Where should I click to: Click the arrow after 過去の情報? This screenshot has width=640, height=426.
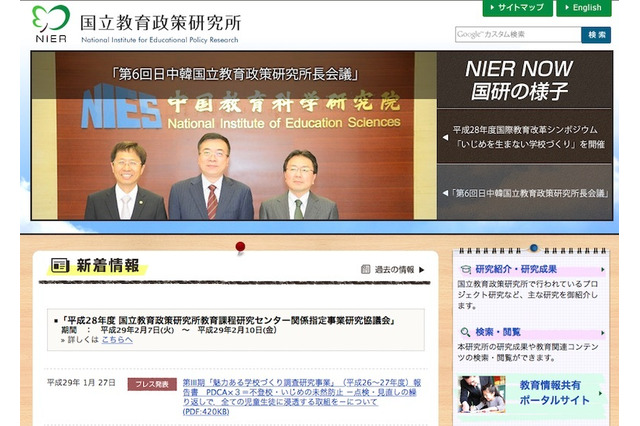[x=422, y=270]
